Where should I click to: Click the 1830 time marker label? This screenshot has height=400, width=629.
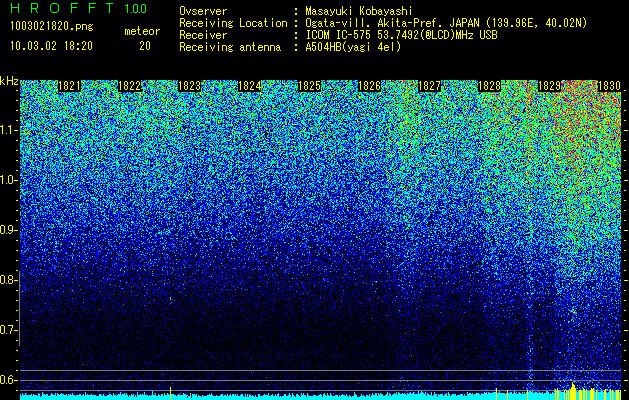click(x=610, y=86)
